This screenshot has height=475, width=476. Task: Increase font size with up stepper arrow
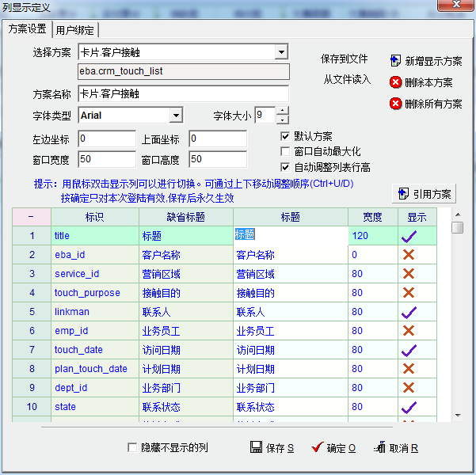[283, 111]
